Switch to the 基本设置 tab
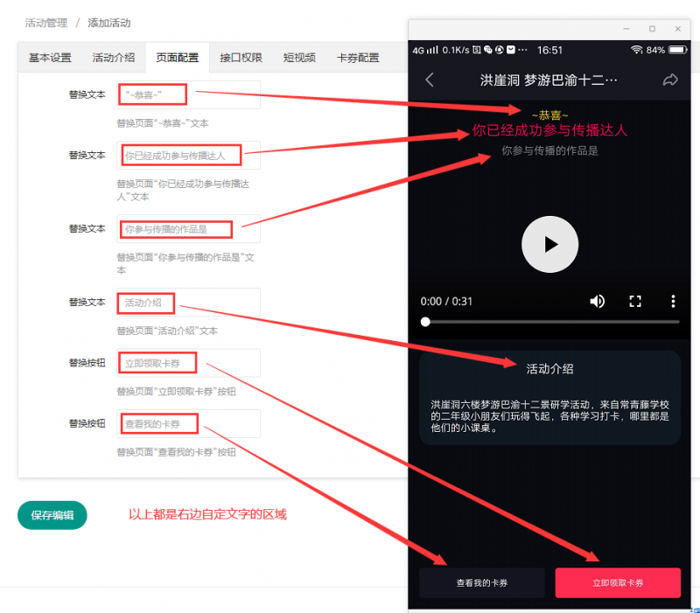 [x=50, y=58]
